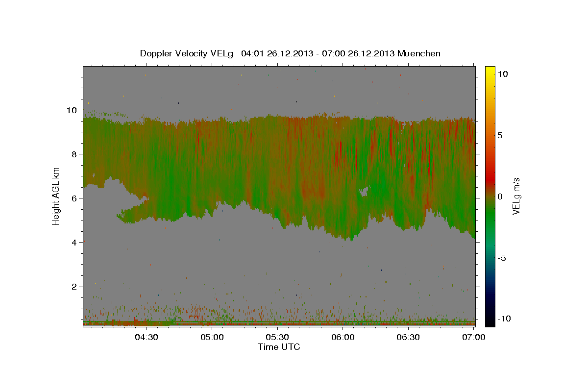Click the colorbar value label 0
The width and height of the screenshot is (588, 392).
pos(500,196)
